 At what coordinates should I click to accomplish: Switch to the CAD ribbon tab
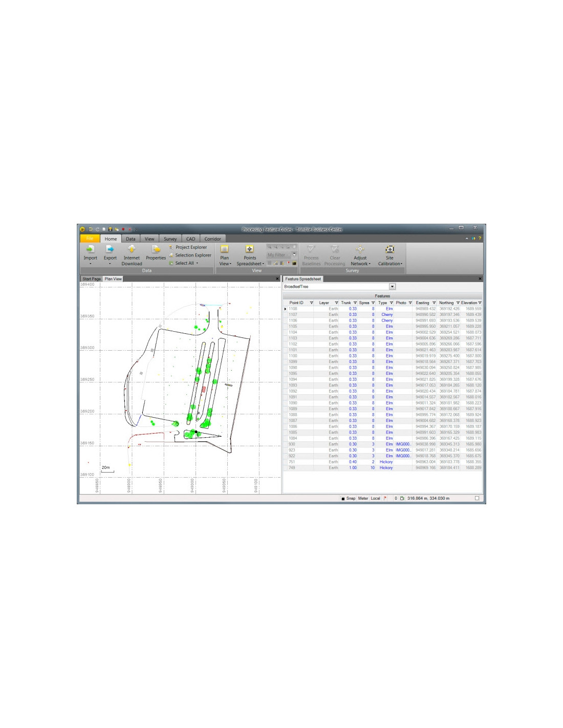click(x=190, y=239)
